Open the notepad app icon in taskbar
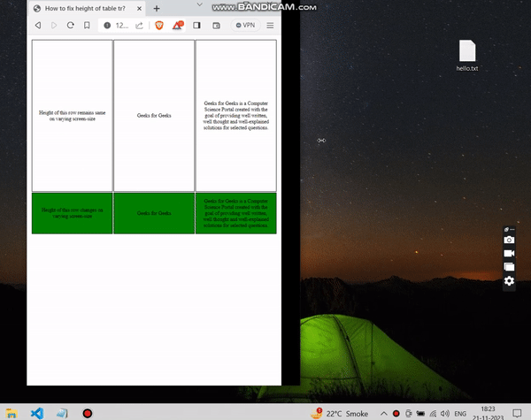531x420 pixels. 62,413
